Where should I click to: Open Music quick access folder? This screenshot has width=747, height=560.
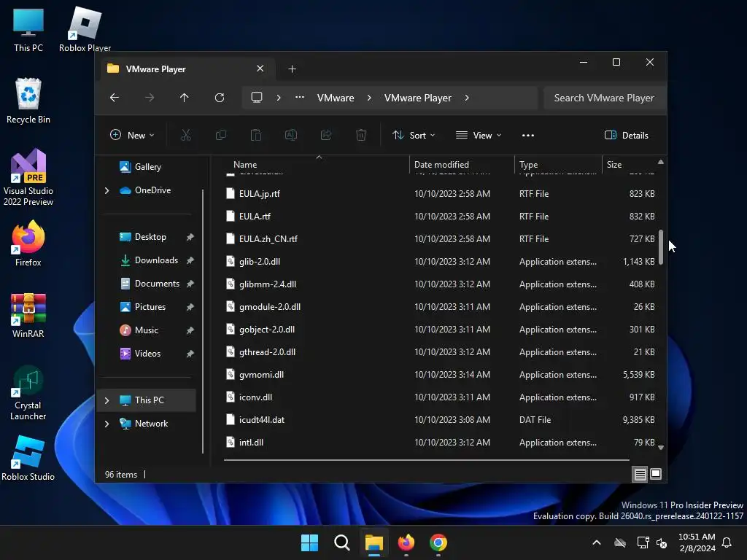[146, 330]
